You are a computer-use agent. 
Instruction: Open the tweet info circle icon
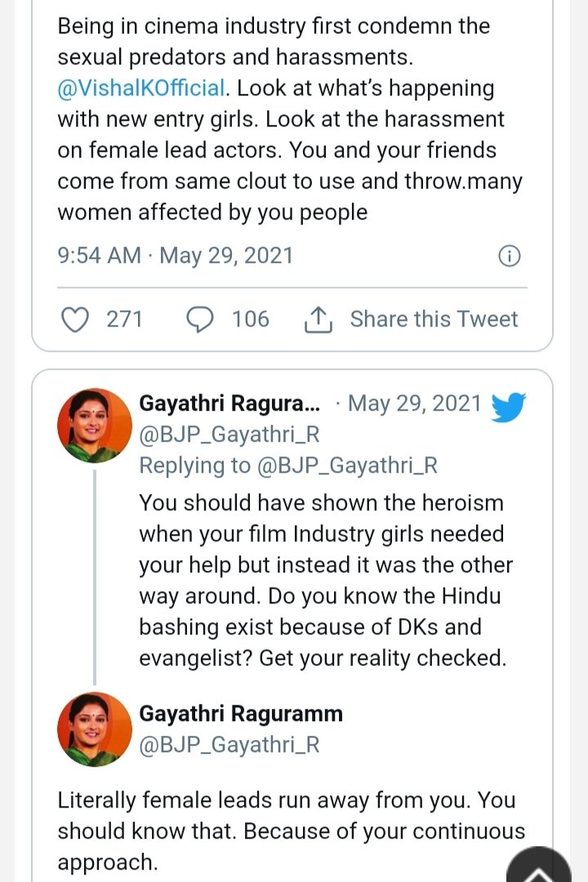click(x=509, y=256)
